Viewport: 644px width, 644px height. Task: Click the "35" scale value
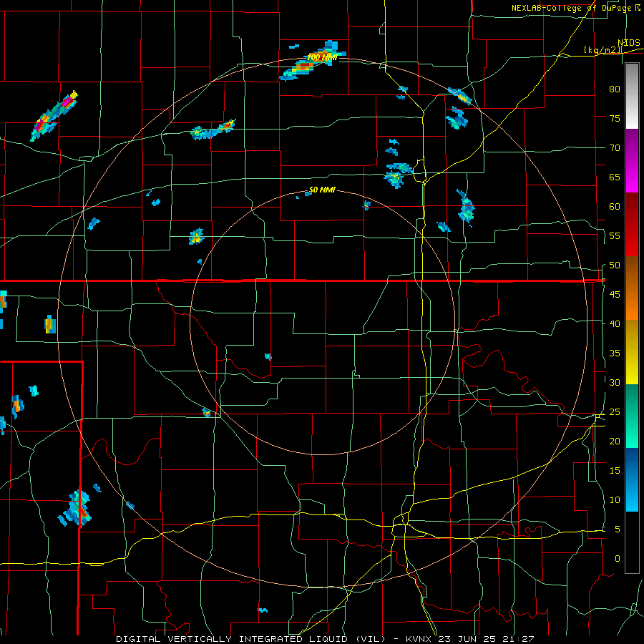pyautogui.click(x=615, y=353)
